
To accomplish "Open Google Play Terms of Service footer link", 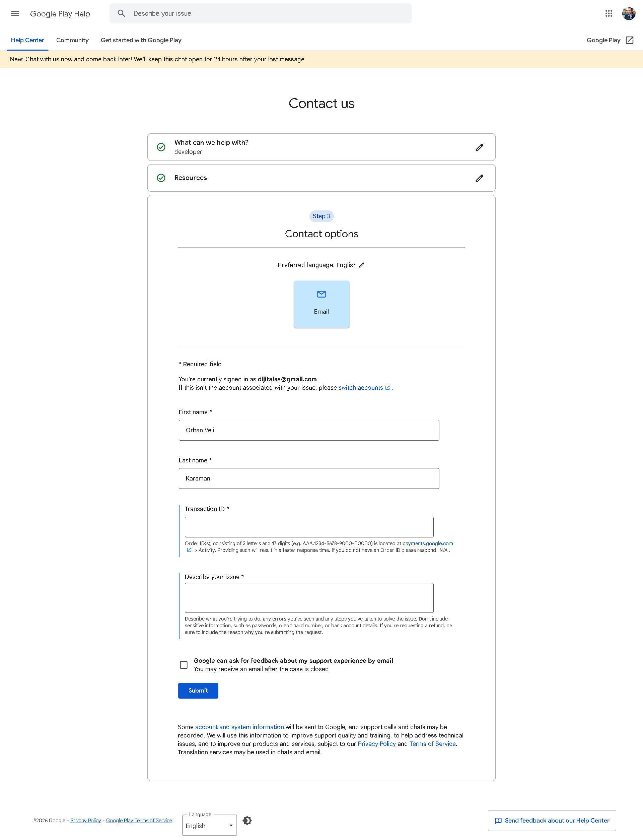I will coord(139,821).
